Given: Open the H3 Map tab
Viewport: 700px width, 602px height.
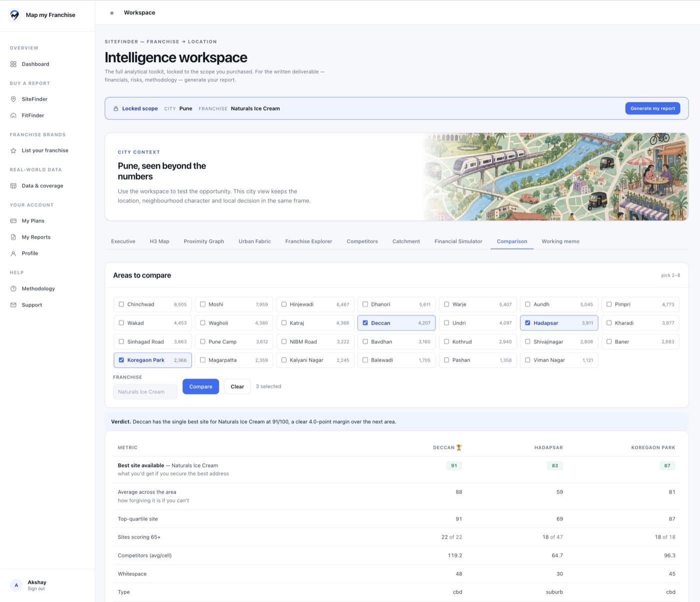Looking at the screenshot, I should pyautogui.click(x=159, y=241).
